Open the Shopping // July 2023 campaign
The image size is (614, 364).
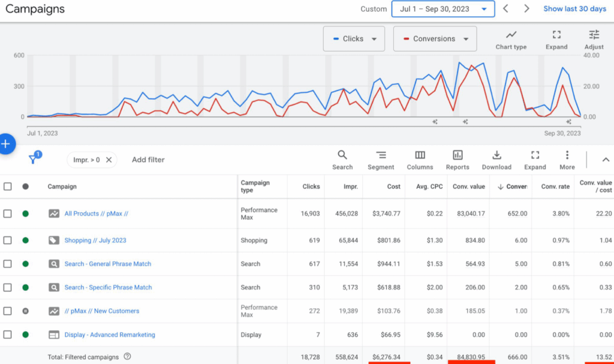[95, 240]
